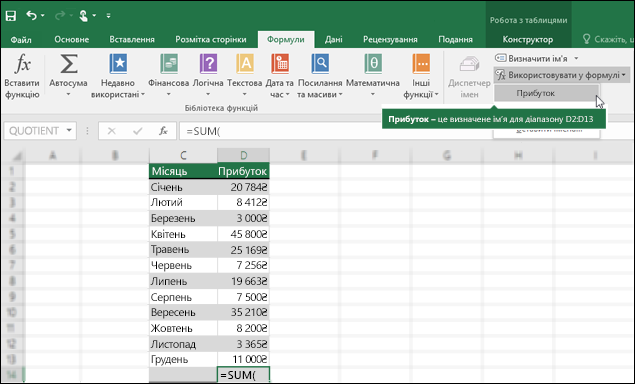
Task: Open the Undo history dropdown arrow
Action: coord(43,16)
